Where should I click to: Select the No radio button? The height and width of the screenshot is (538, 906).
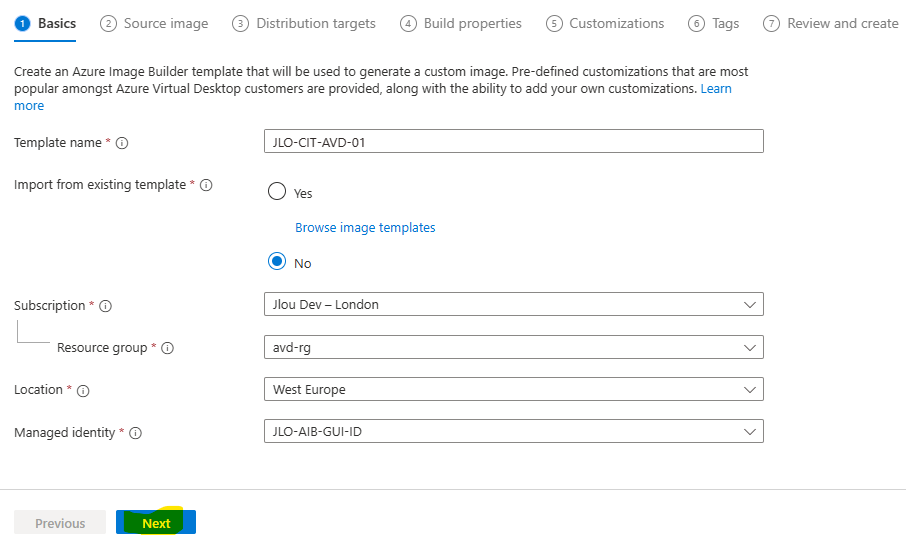tap(277, 261)
